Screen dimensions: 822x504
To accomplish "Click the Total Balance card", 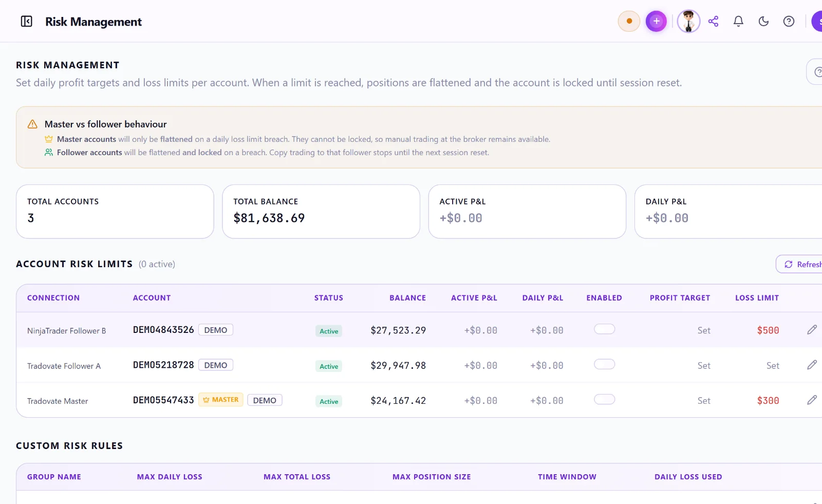I will [321, 212].
